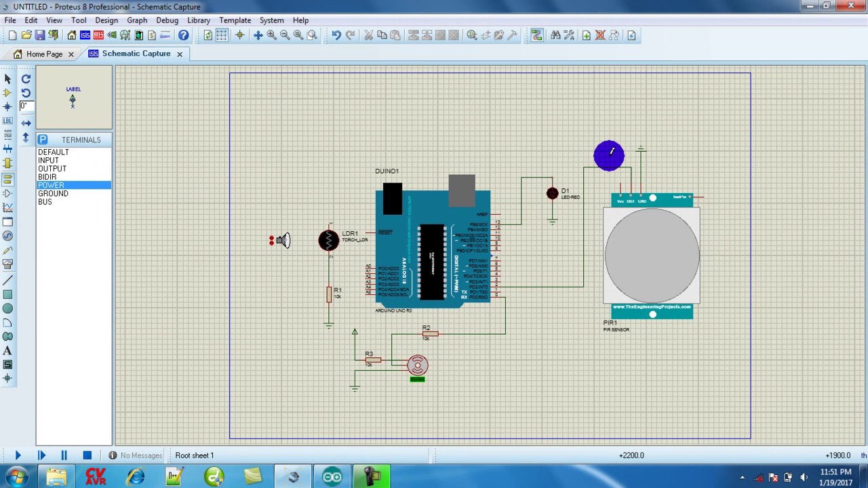This screenshot has width=868, height=488.
Task: Click the Rotate Clockwise icon
Action: pos(26,79)
